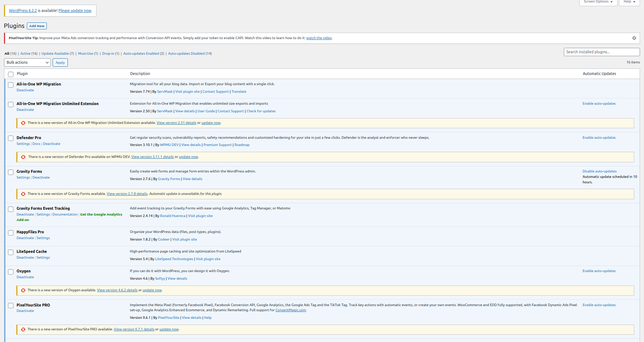
Task: Click update icon in Unlimited Extension notice
Action: (23, 123)
